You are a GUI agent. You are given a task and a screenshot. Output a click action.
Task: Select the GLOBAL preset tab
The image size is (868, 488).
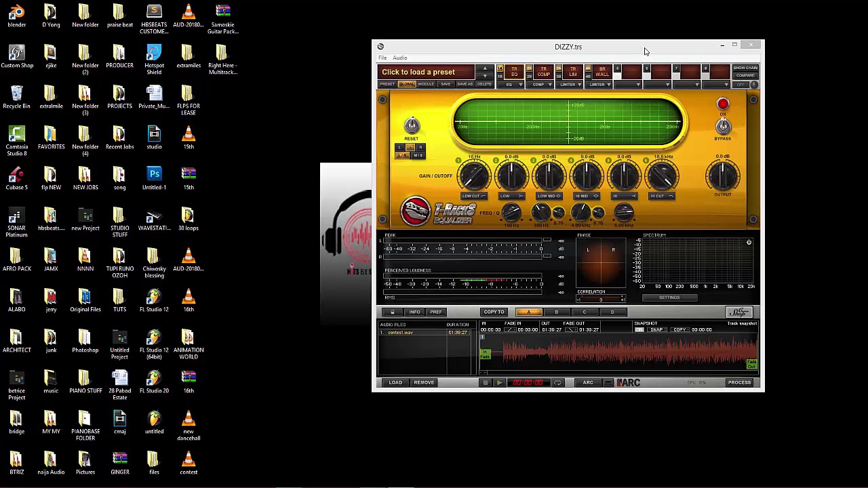pyautogui.click(x=407, y=84)
